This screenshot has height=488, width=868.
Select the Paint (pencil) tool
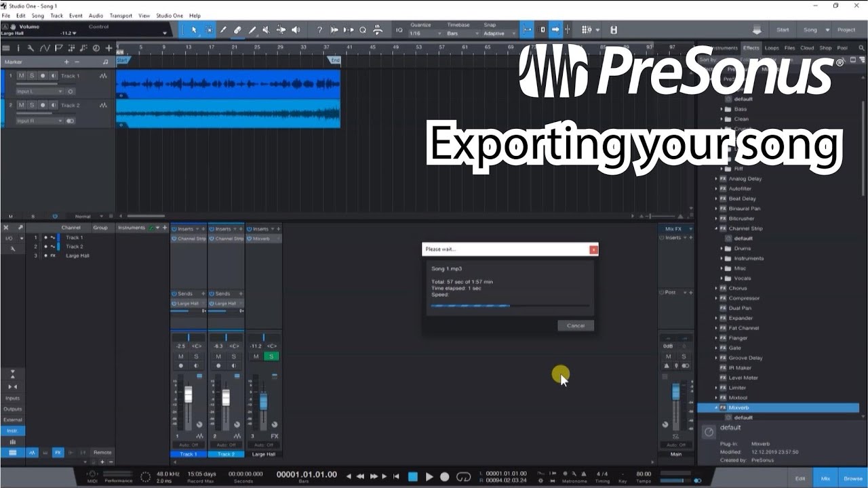coord(252,30)
